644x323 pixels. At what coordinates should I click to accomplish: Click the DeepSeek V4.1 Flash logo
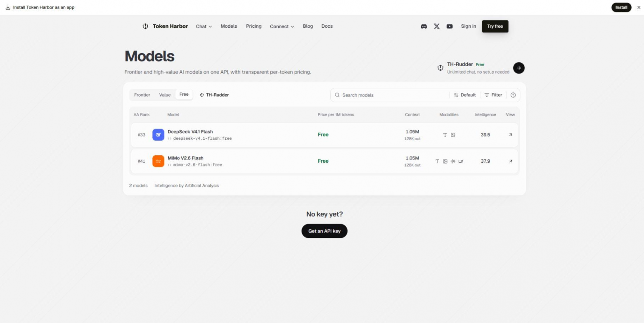click(x=158, y=135)
